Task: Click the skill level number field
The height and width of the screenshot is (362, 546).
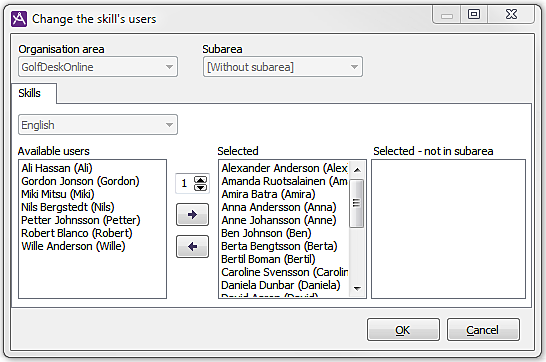Action: (185, 183)
